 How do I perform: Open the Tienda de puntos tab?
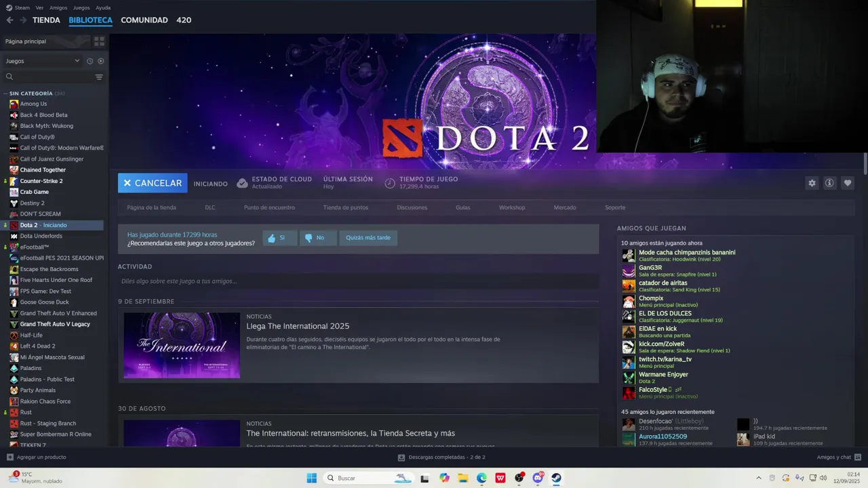[x=346, y=207]
